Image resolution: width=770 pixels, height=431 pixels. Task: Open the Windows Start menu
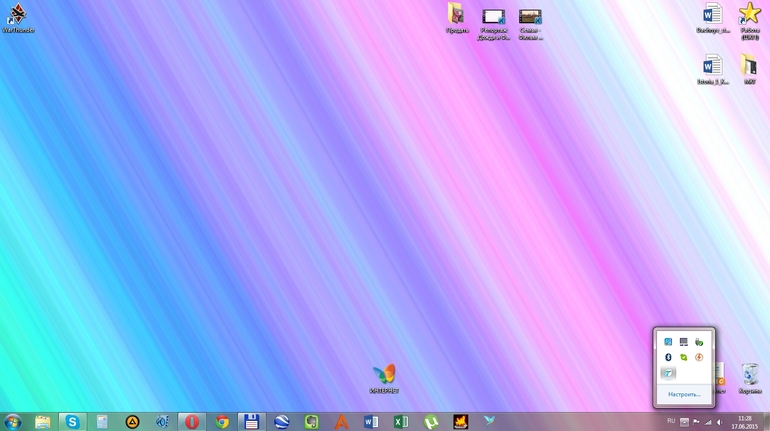(x=13, y=421)
